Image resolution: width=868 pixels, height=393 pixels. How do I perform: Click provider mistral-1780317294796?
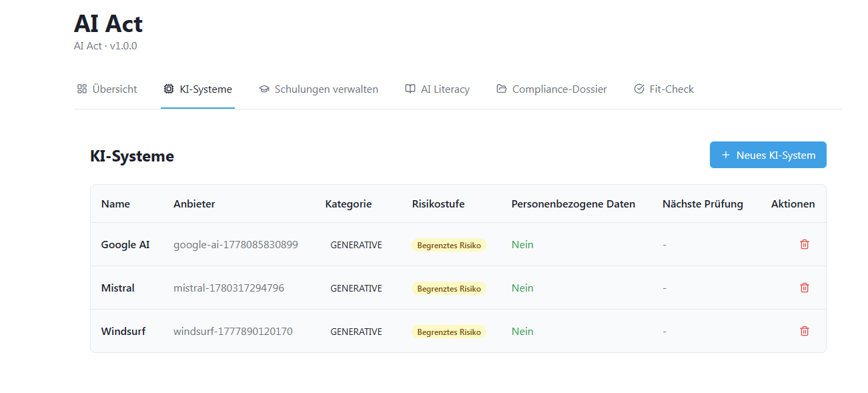(x=229, y=288)
